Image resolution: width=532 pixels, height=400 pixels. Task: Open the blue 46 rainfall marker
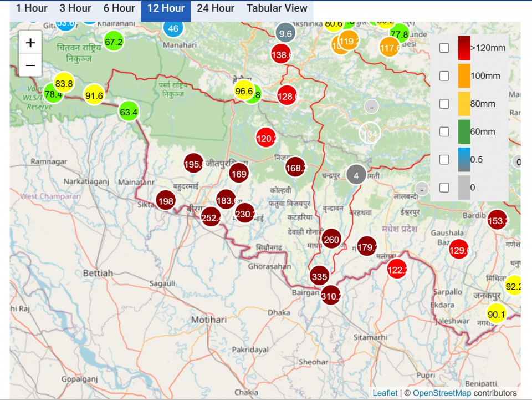[x=173, y=28]
